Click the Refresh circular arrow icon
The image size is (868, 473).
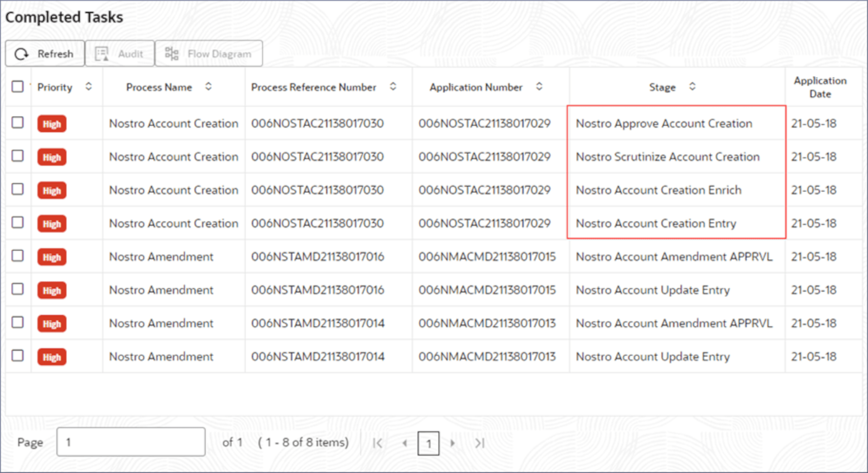[x=22, y=54]
